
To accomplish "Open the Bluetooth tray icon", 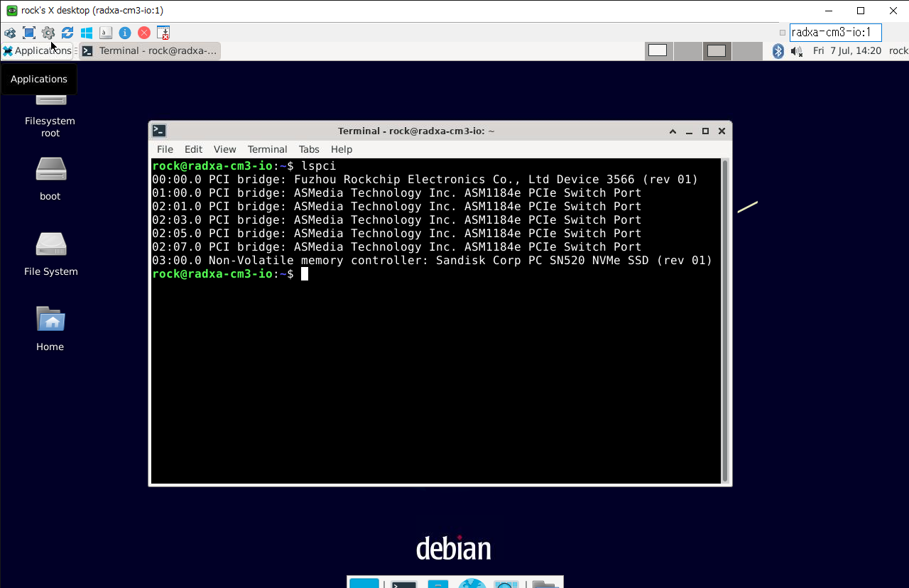I will point(778,51).
